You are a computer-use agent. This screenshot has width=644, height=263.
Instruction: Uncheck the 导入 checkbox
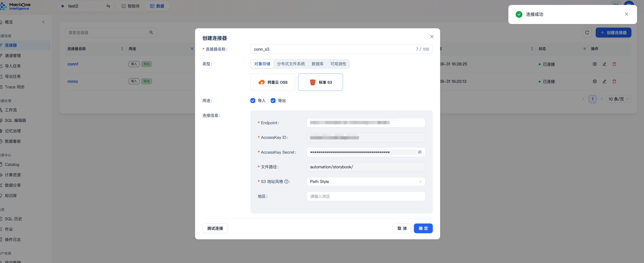coord(253,101)
